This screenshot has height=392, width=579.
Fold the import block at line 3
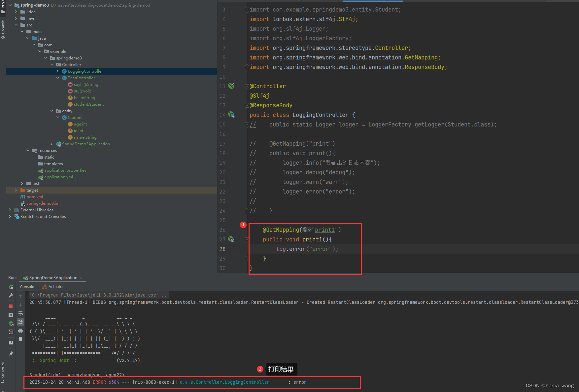tap(247, 10)
